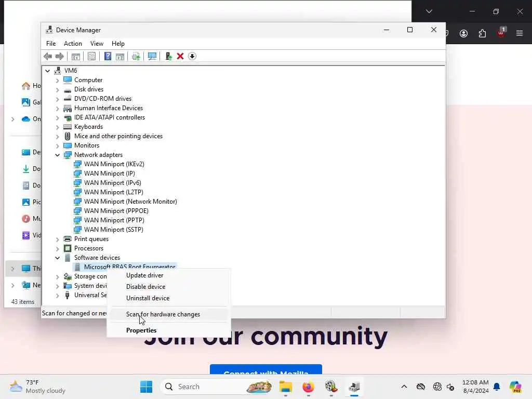Expand Human Interface Devices category

pyautogui.click(x=57, y=108)
